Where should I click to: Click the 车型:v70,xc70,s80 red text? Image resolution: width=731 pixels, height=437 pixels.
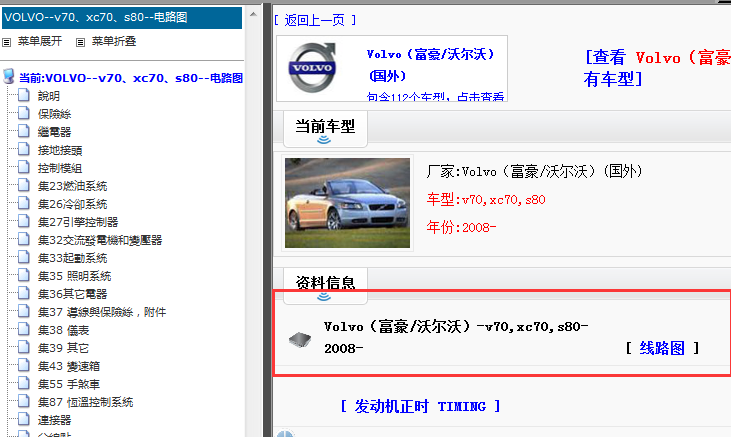(x=486, y=200)
